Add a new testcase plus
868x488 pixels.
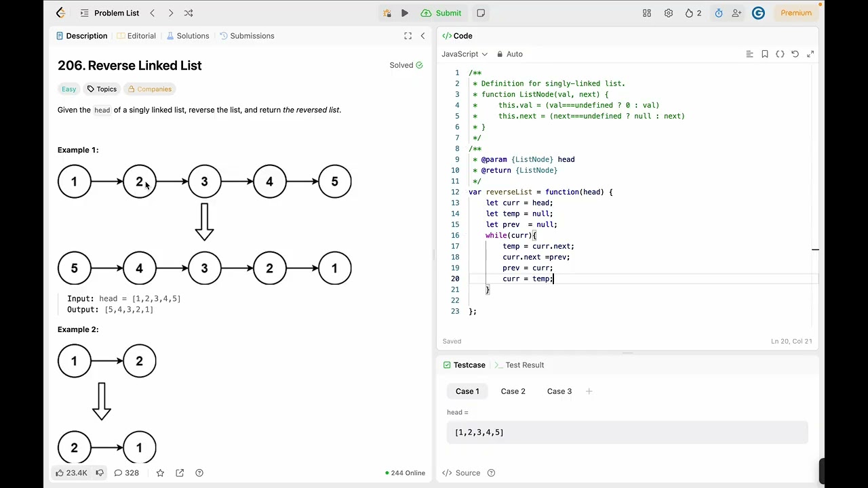click(x=589, y=391)
